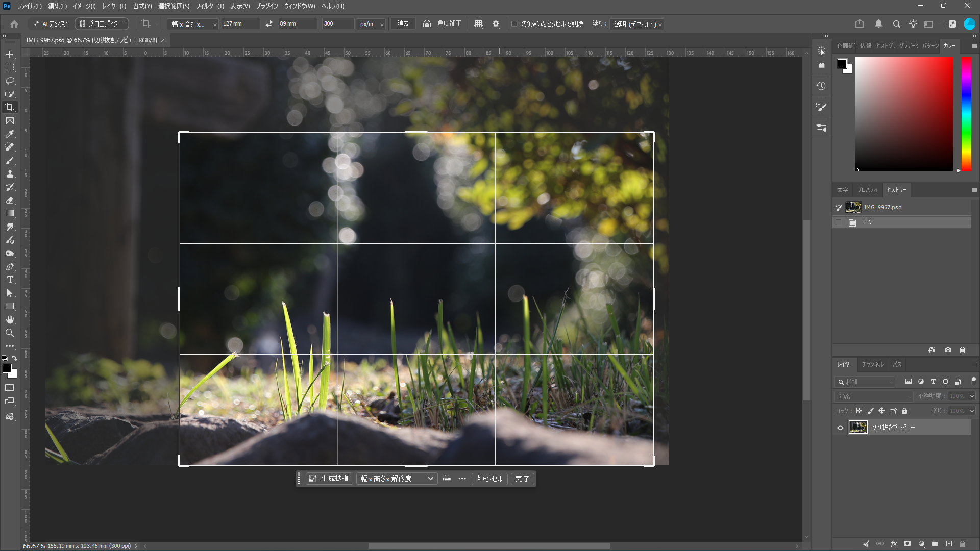
Task: Select the Lasso tool
Action: [x=10, y=81]
